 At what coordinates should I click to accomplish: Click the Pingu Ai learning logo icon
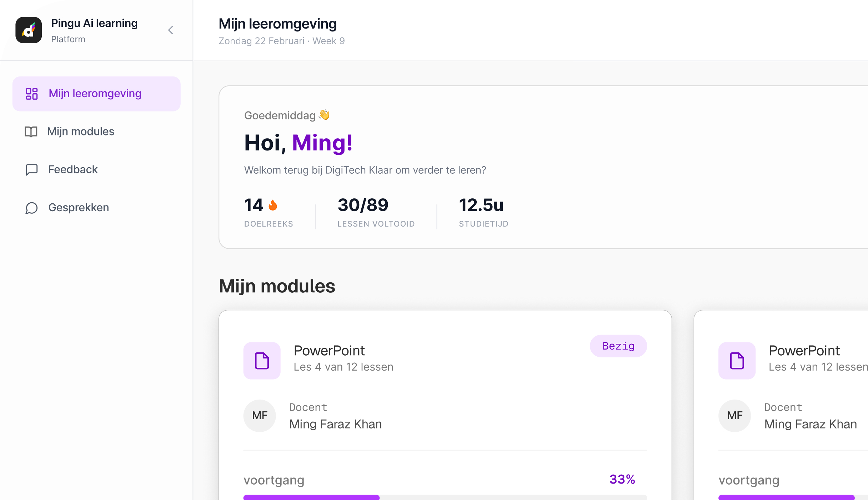[x=29, y=30]
